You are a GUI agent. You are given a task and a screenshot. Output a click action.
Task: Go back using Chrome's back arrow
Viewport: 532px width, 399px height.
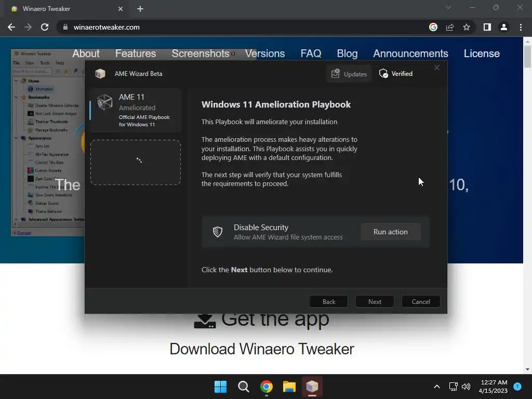tap(11, 27)
